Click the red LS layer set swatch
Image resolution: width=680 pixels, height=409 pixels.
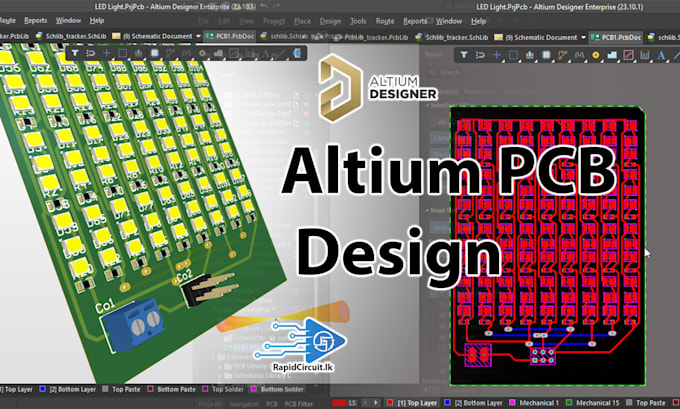(x=339, y=403)
